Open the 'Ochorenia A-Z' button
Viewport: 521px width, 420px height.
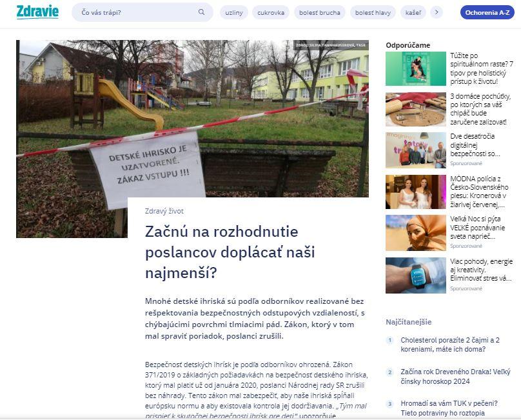point(487,12)
